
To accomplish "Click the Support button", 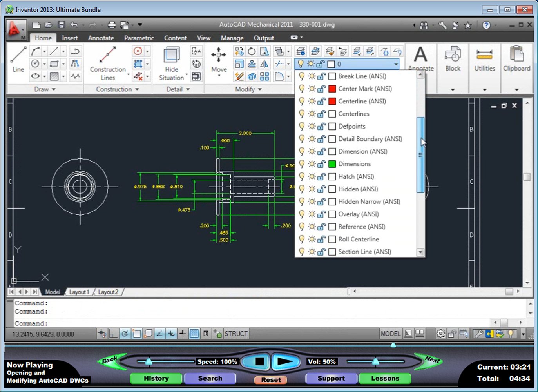I will tap(331, 378).
